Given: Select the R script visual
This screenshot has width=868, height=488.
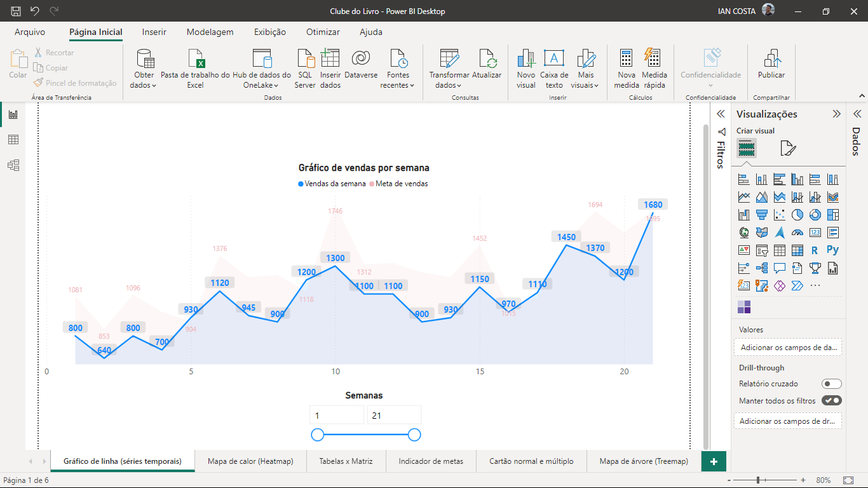Looking at the screenshot, I should [815, 250].
